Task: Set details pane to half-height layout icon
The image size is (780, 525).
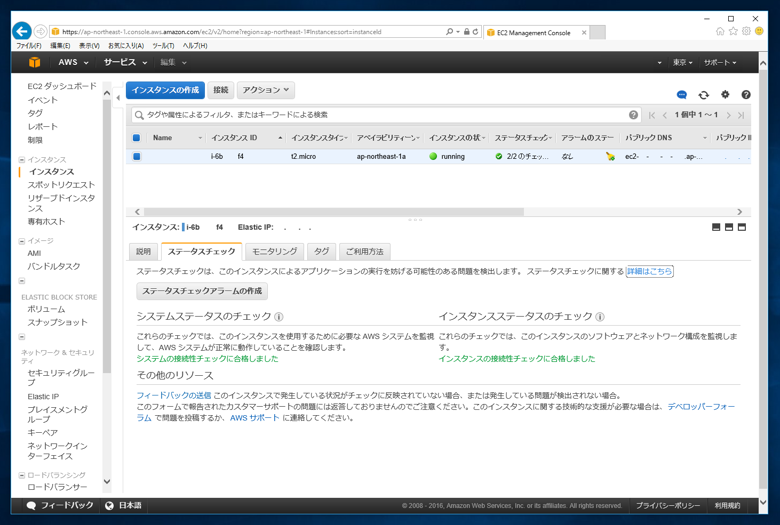Action: 729,227
